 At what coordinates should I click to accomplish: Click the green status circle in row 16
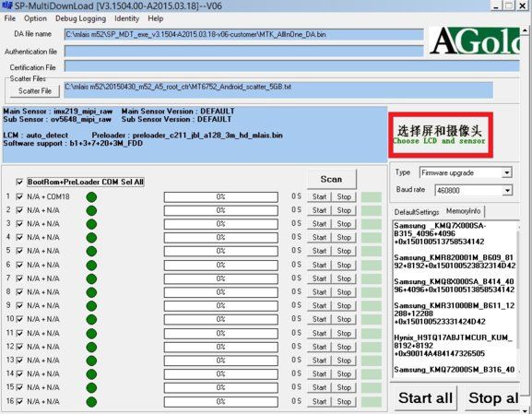[x=91, y=402]
